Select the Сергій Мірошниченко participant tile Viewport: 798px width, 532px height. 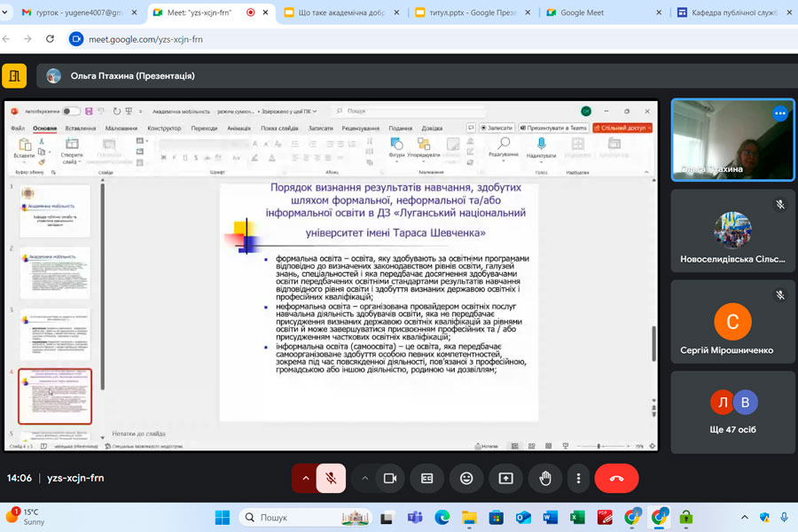click(732, 320)
